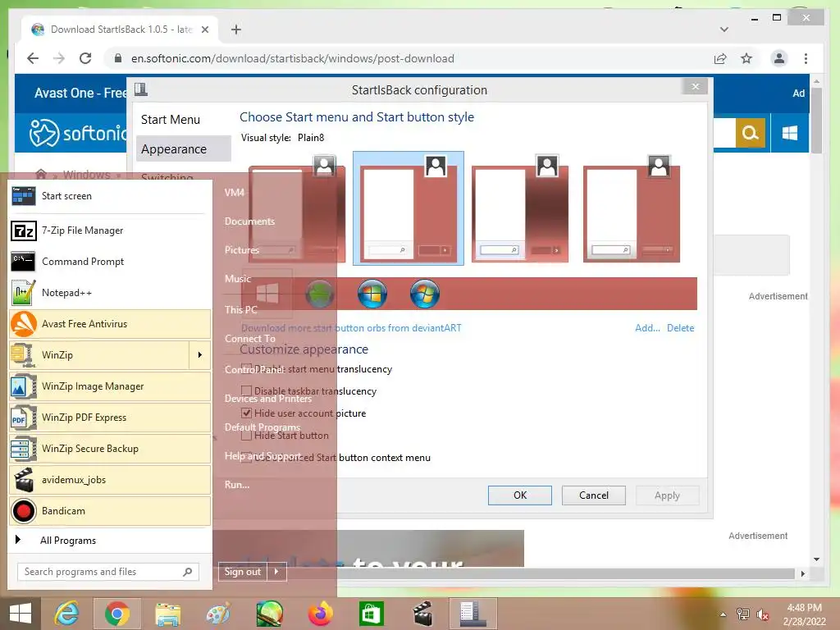840x630 pixels.
Task: Open Documents from start menu
Action: click(x=249, y=221)
